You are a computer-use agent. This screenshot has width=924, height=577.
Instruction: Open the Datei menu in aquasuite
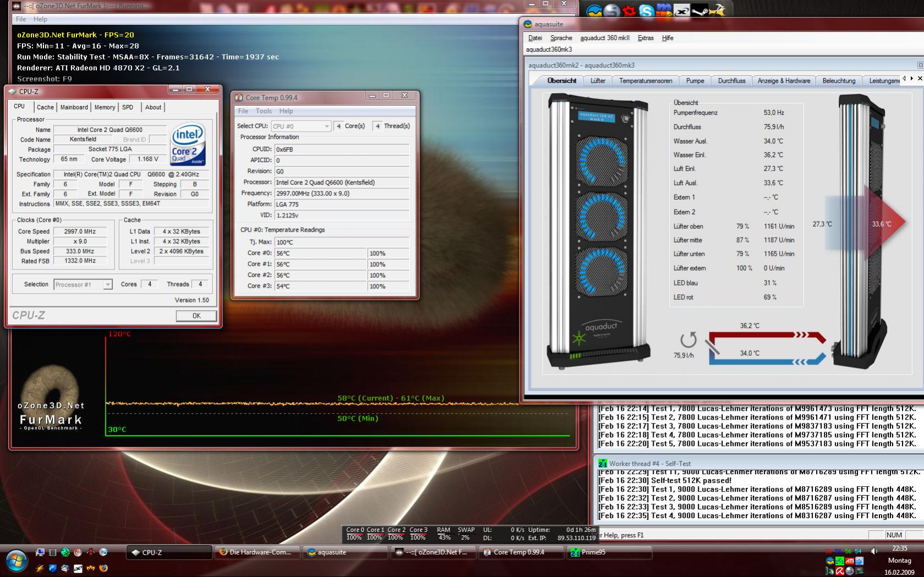(535, 38)
